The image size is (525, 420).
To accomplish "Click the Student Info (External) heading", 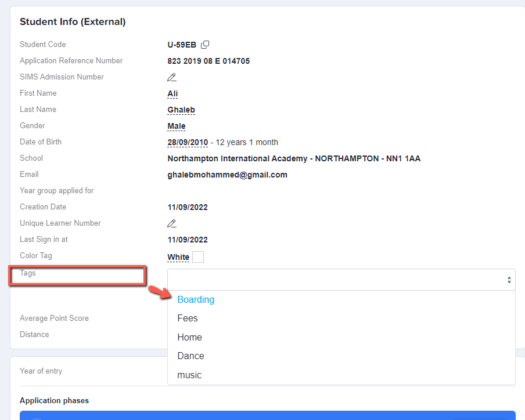I will [x=73, y=21].
